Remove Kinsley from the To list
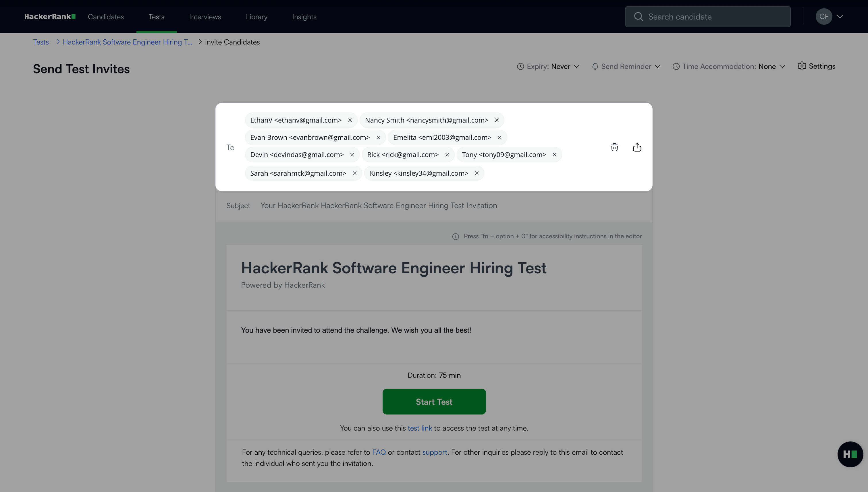This screenshot has width=868, height=492. tap(477, 173)
